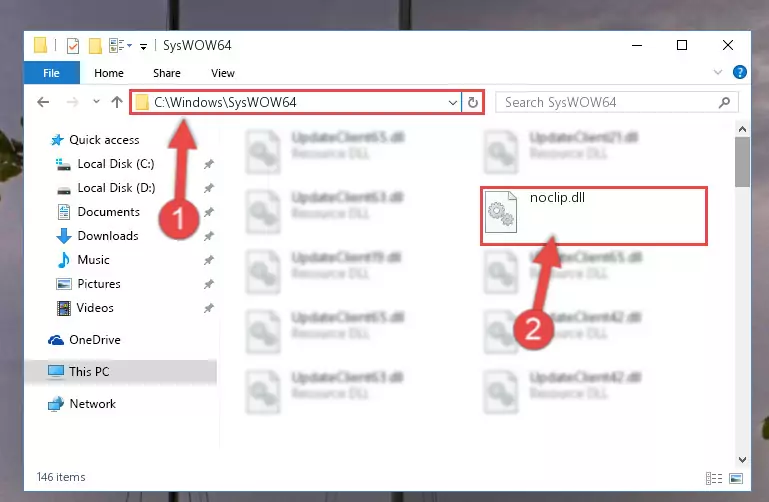
Task: Open the address bar history dropdown
Action: click(x=452, y=102)
